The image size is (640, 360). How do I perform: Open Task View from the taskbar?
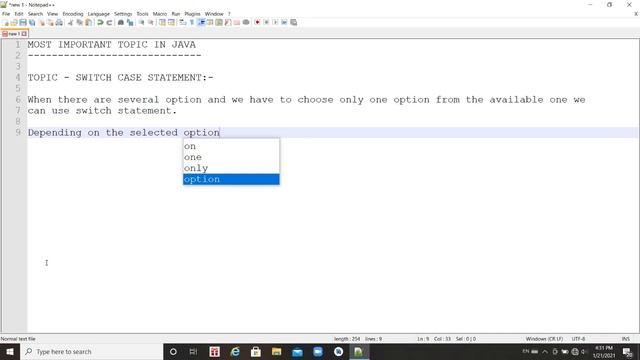[x=193, y=351]
